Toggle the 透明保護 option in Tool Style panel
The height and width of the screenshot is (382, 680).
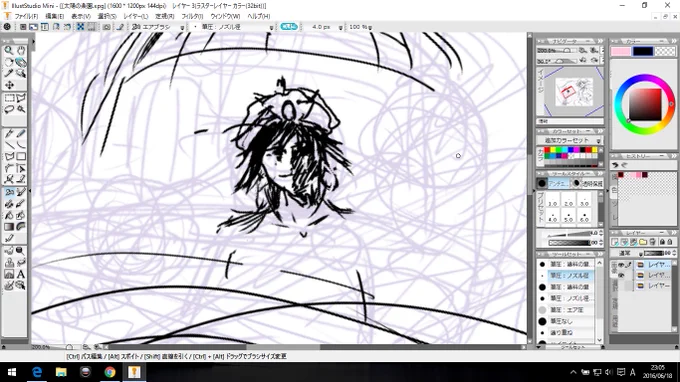(587, 183)
